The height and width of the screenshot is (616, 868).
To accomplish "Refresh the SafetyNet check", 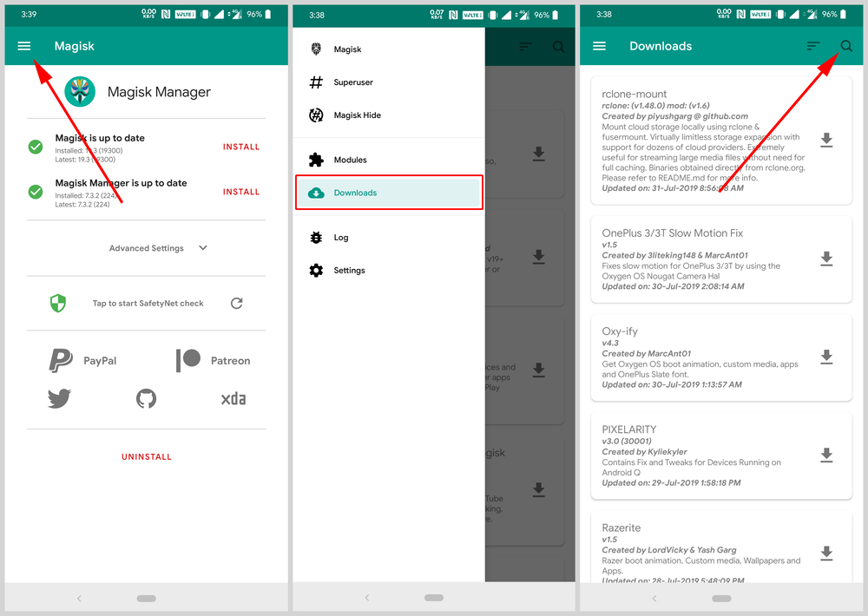I will [236, 304].
